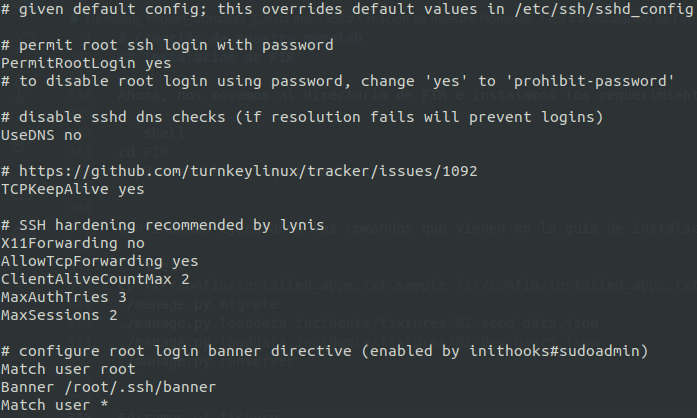
Task: Click the UseDNS no setting
Action: (x=42, y=134)
